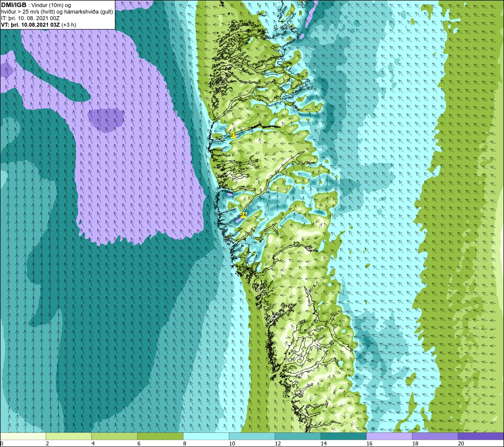The height and width of the screenshot is (447, 504).
Task: Click legend scale number 8
Action: click(184, 443)
